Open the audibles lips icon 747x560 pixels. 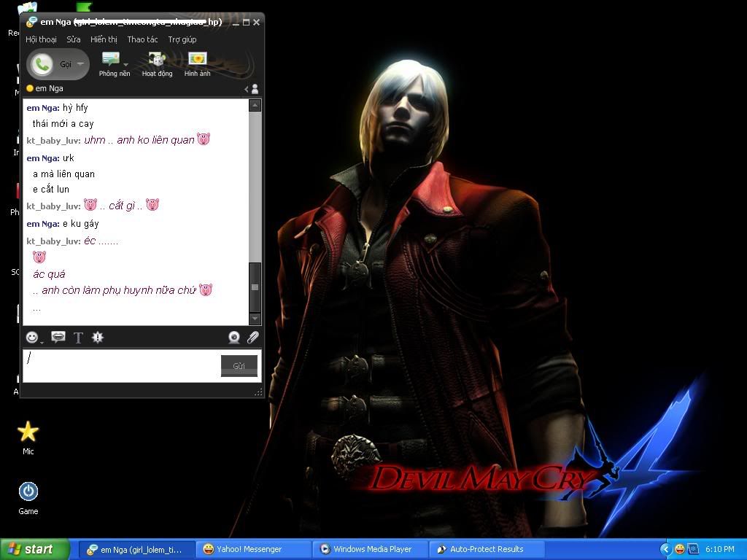pyautogui.click(x=58, y=337)
